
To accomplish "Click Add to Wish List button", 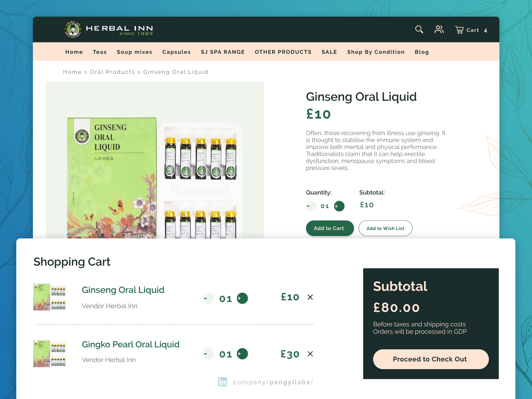I will 385,228.
